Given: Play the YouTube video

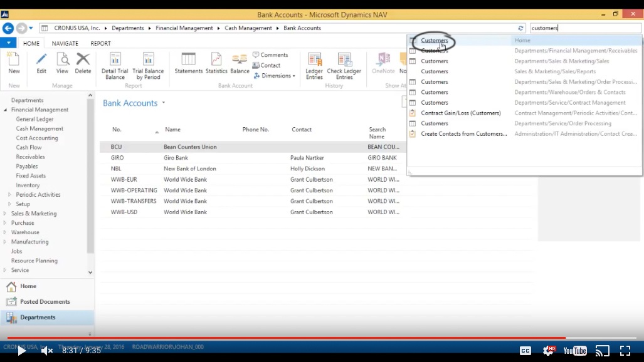Looking at the screenshot, I should pyautogui.click(x=21, y=351).
